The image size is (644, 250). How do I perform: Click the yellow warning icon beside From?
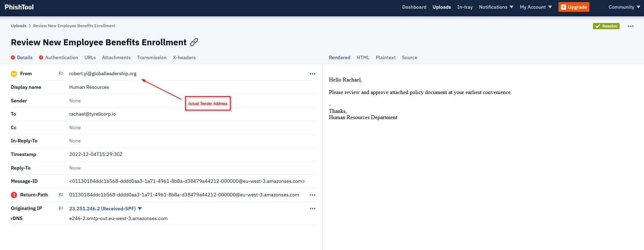14,74
